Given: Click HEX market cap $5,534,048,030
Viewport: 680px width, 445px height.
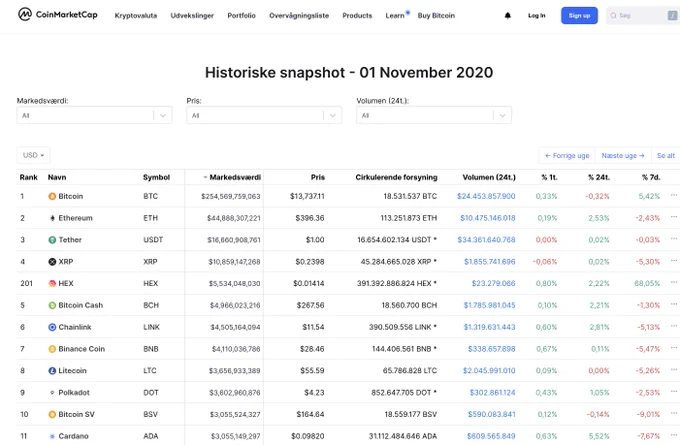Looking at the screenshot, I should (235, 284).
